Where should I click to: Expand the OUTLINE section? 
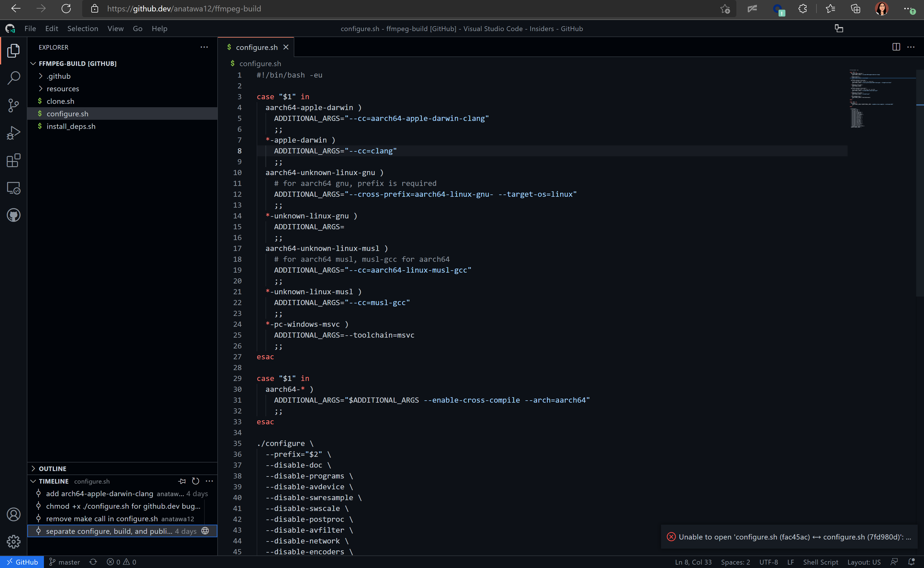(x=122, y=468)
